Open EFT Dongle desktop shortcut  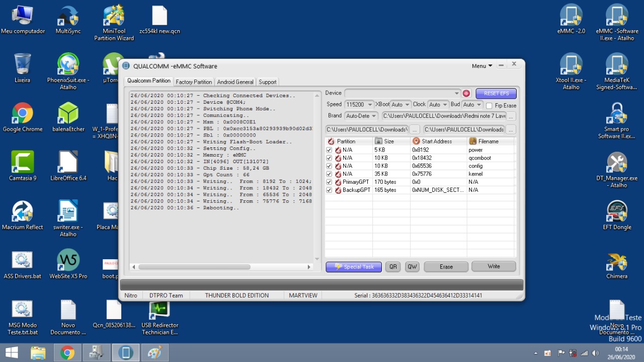[617, 215]
